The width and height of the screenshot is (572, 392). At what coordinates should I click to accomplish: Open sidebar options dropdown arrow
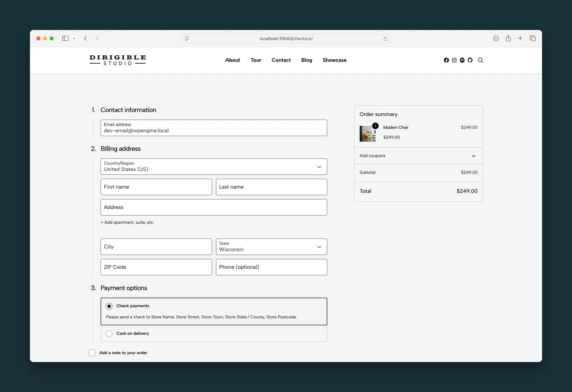pyautogui.click(x=74, y=38)
